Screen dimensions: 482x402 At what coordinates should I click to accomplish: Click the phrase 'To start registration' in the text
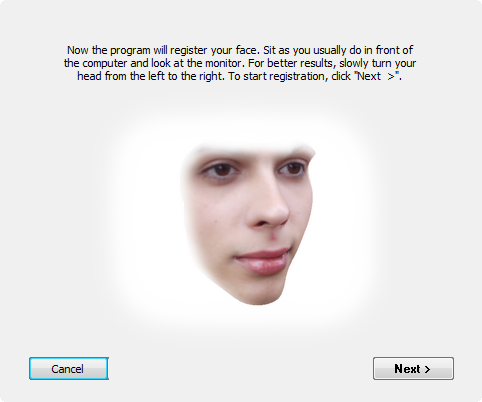click(276, 76)
